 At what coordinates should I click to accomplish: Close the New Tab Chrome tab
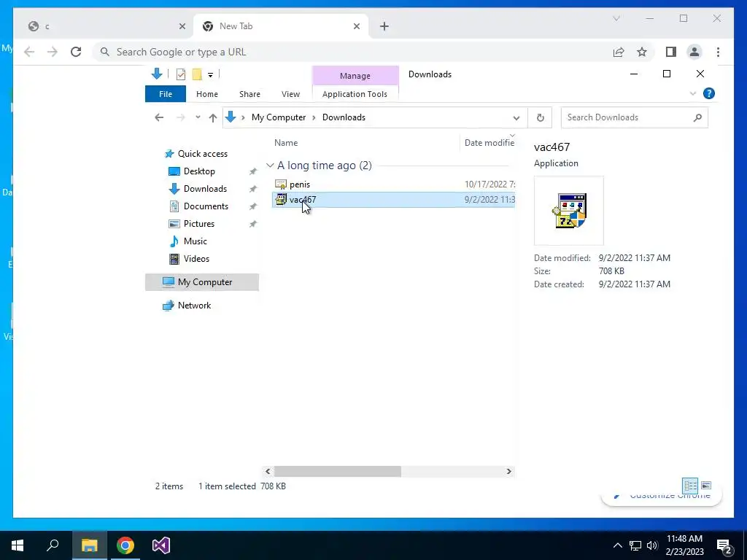(356, 26)
